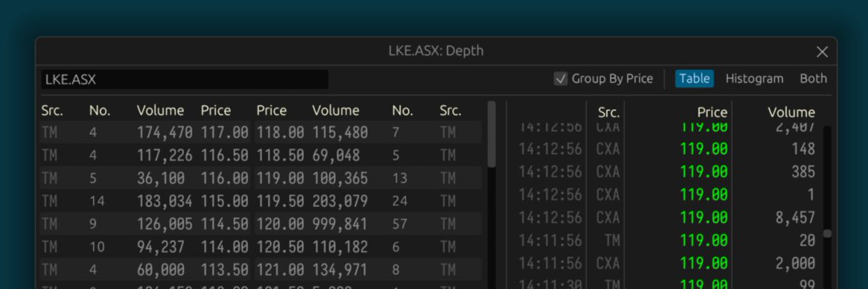Select bid volume 126,005
This screenshot has width=868, height=289.
coord(164,224)
